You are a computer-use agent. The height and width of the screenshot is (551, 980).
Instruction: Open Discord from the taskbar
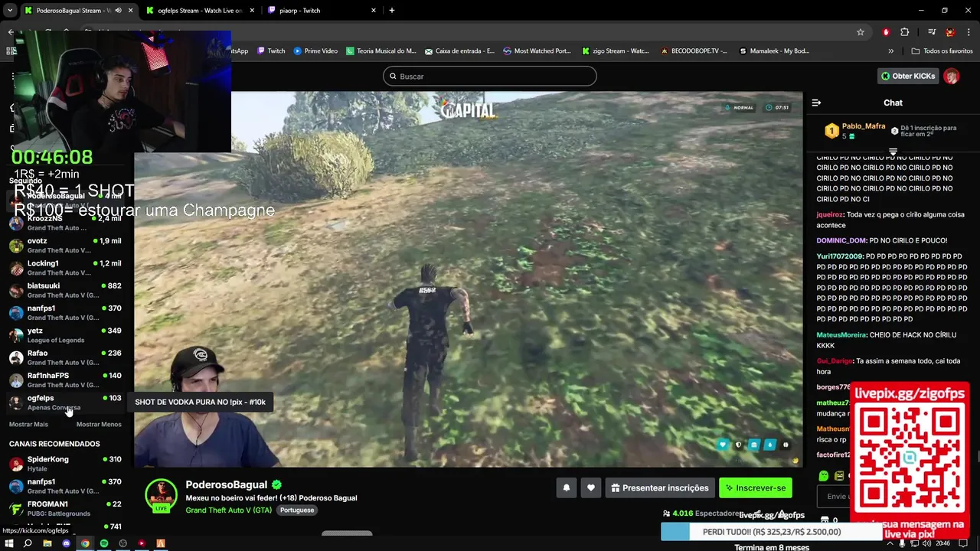(x=66, y=543)
